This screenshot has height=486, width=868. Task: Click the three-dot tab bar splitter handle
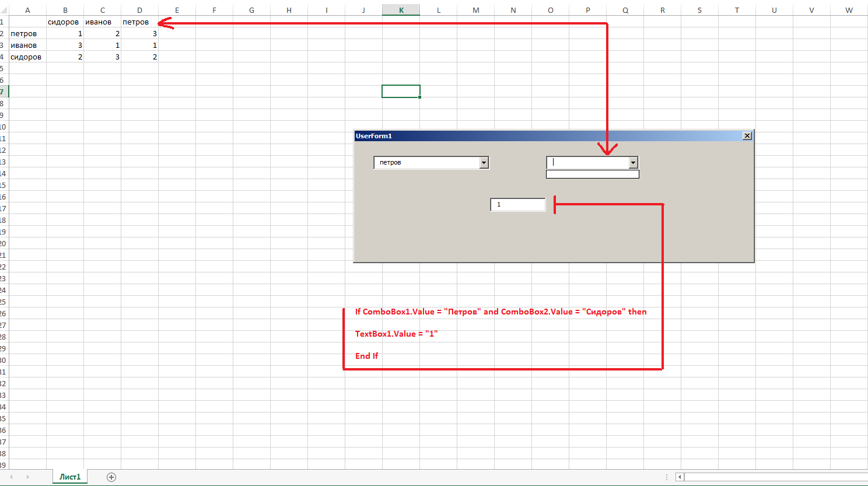[667, 477]
